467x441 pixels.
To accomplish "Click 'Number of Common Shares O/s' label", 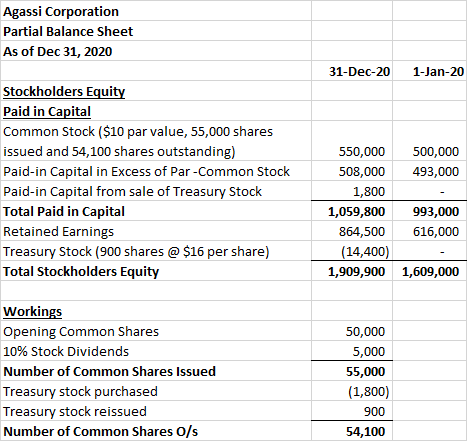I will (x=101, y=432).
